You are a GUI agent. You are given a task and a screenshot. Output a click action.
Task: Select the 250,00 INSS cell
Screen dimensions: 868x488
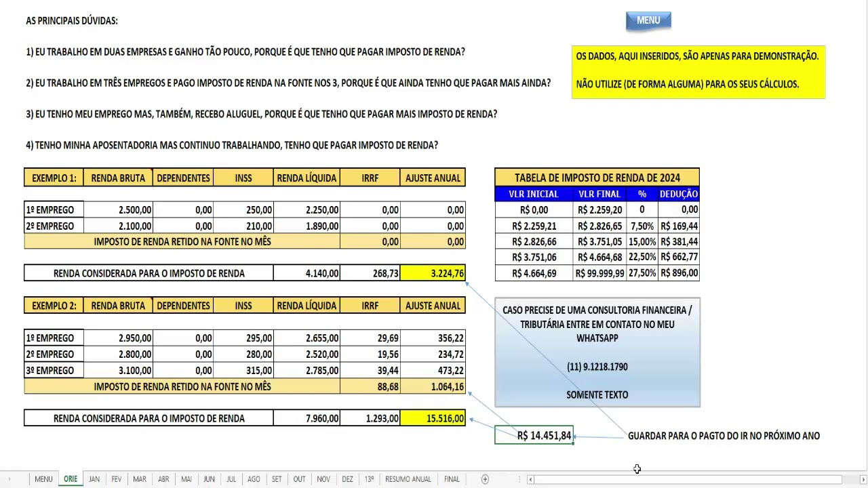point(243,209)
